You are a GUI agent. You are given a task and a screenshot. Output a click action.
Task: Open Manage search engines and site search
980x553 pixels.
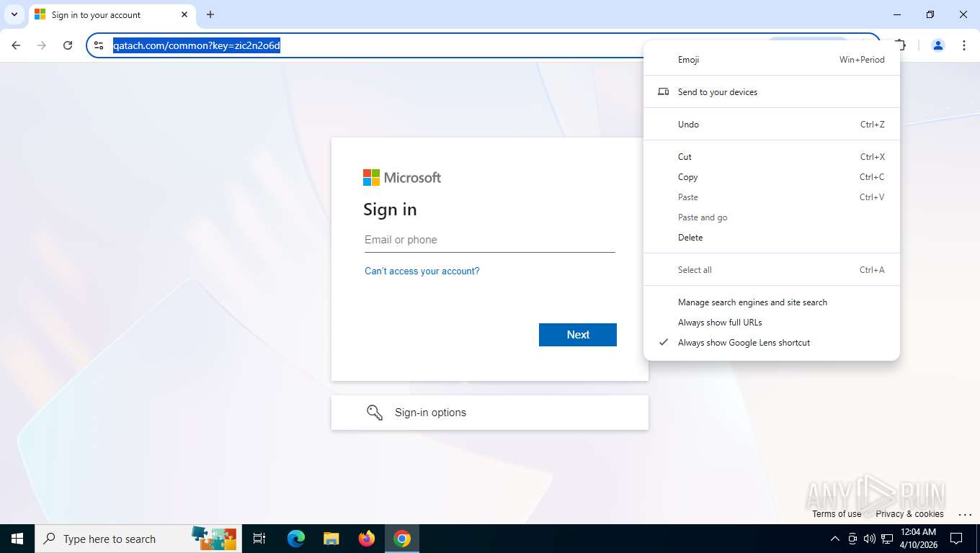tap(771, 302)
